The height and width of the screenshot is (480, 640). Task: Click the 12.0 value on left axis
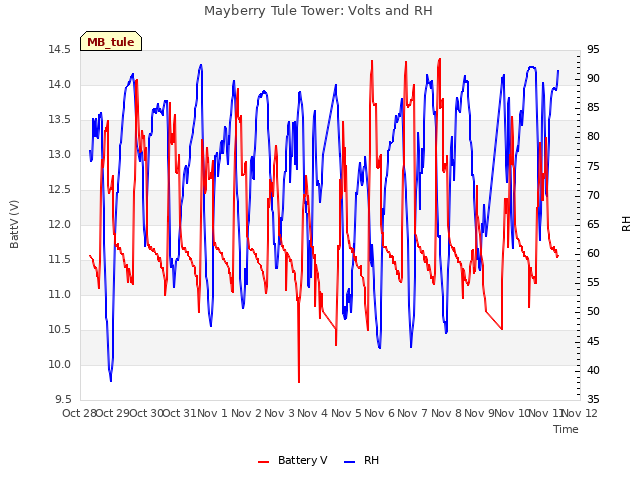(x=60, y=224)
